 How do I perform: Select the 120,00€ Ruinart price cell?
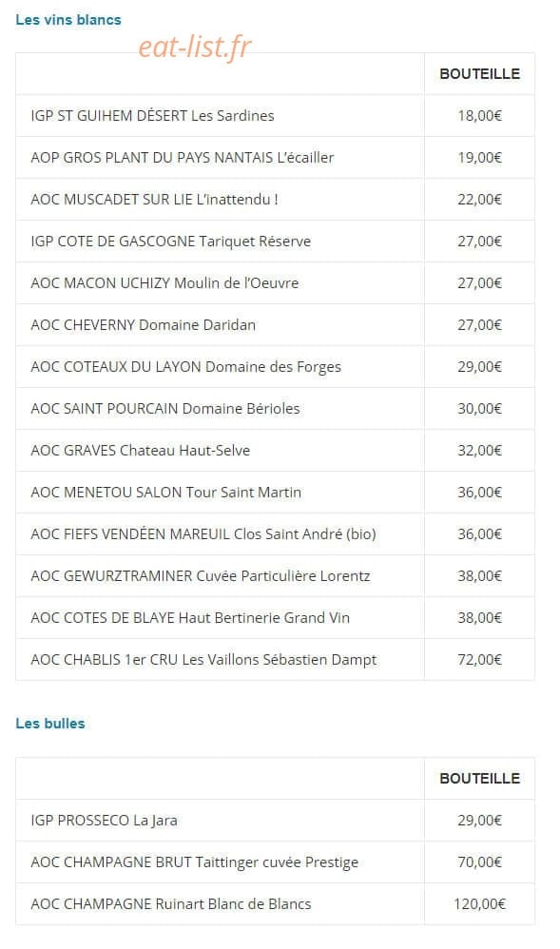coord(479,904)
